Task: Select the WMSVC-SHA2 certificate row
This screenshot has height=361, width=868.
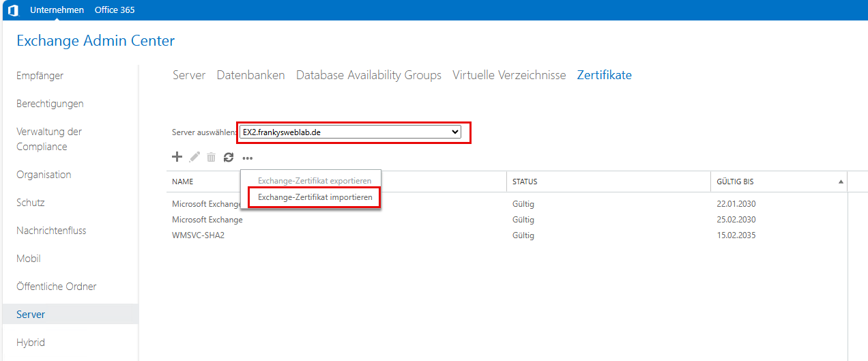Action: pos(198,235)
